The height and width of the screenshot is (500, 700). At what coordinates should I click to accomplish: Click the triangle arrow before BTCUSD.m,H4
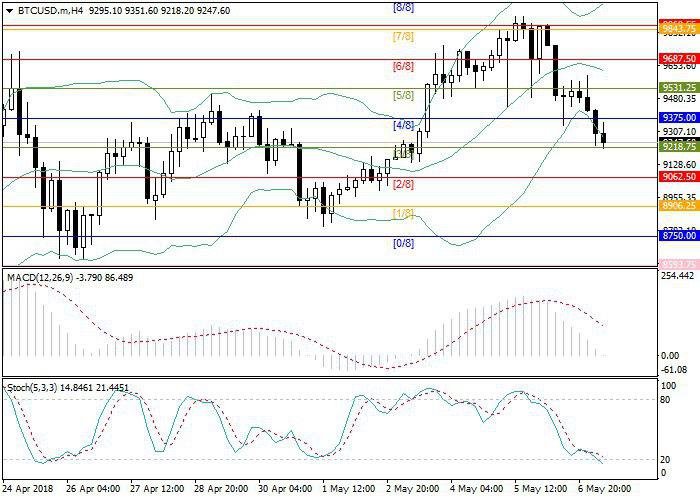6,8
